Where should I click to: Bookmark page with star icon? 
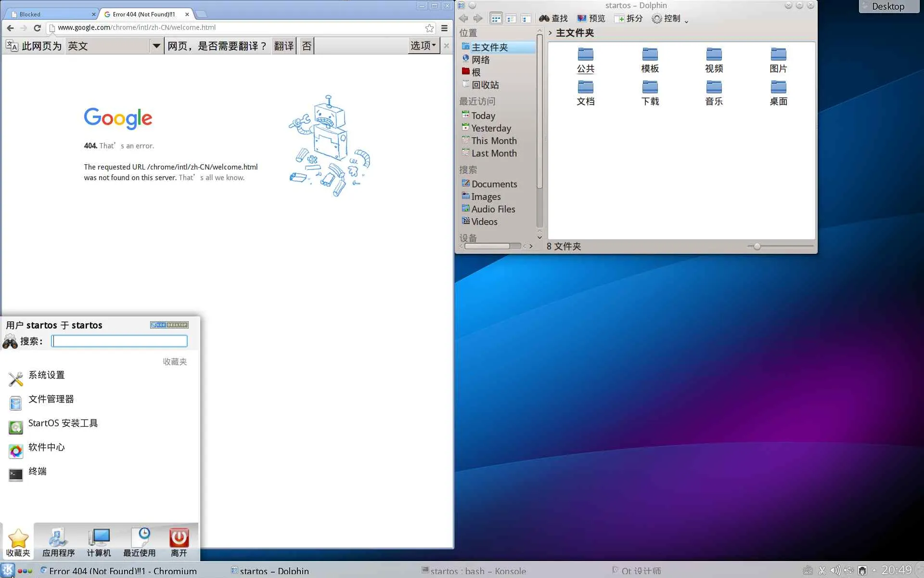(429, 28)
